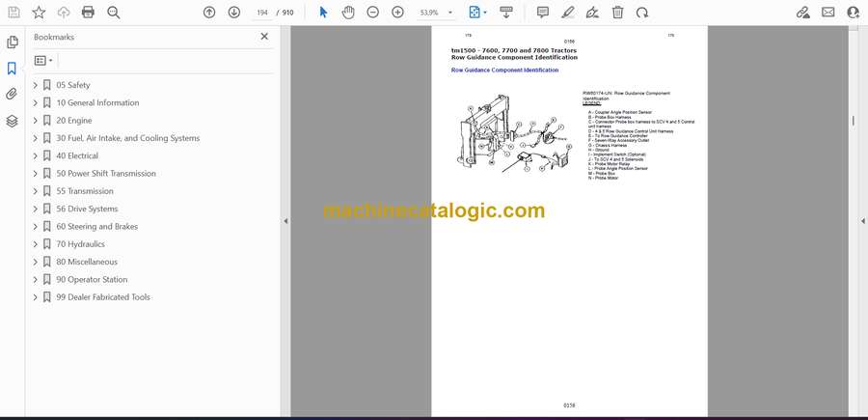Image resolution: width=868 pixels, height=420 pixels.
Task: Select the 70 Hydraulics bookmark
Action: point(80,244)
